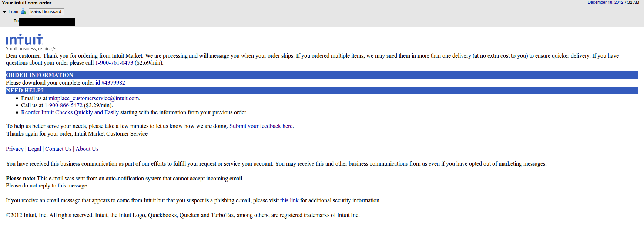
Task: Click the 'You have received this business communication' paragraph
Action: tap(276, 164)
